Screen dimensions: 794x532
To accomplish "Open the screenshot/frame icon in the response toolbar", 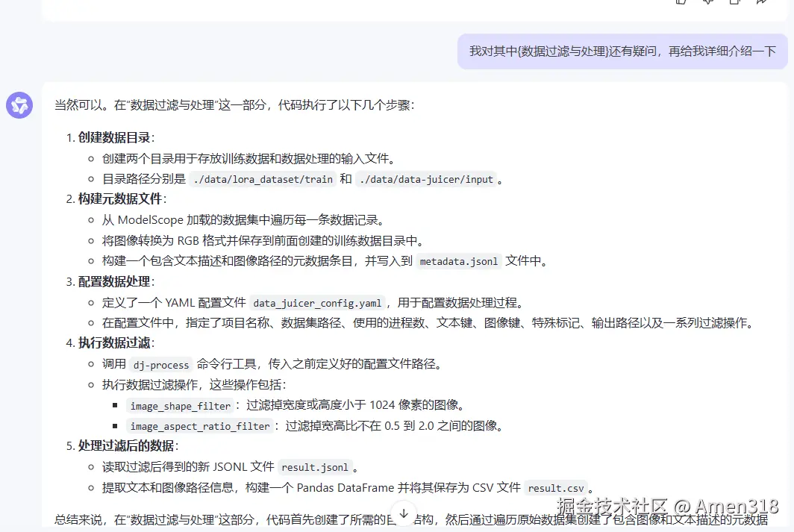I will pyautogui.click(x=734, y=3).
